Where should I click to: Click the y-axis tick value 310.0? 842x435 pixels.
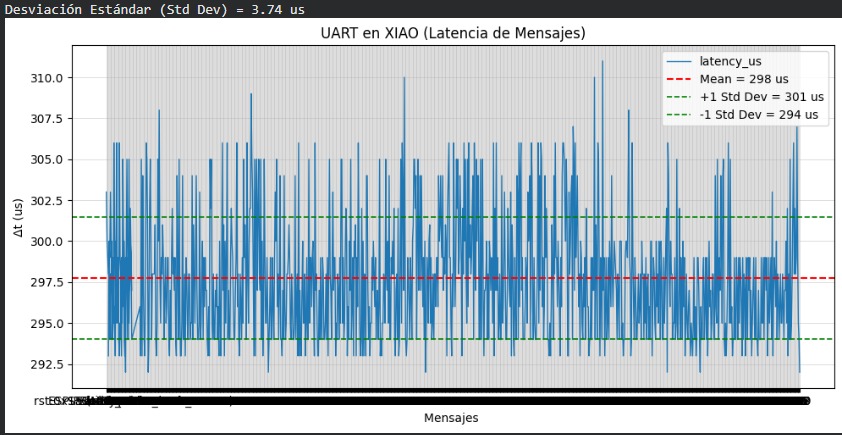[46, 78]
